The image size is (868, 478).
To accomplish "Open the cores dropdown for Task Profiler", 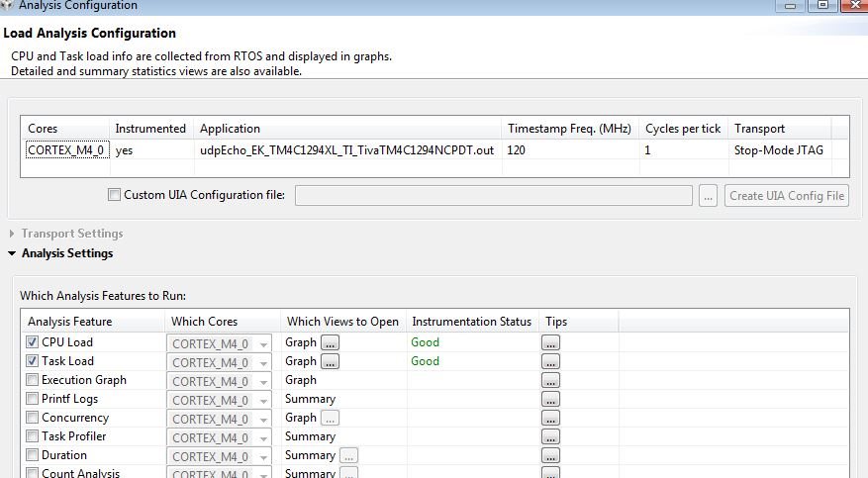I will pyautogui.click(x=219, y=437).
